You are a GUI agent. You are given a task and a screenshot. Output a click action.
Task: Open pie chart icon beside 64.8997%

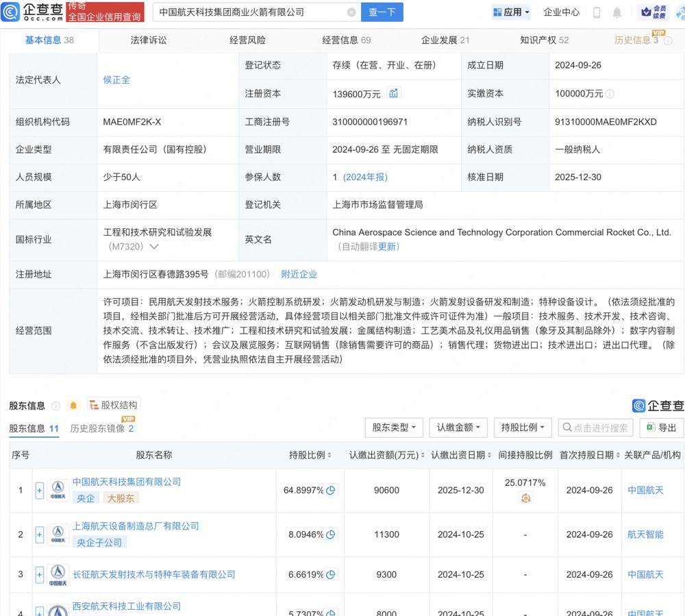tap(331, 490)
